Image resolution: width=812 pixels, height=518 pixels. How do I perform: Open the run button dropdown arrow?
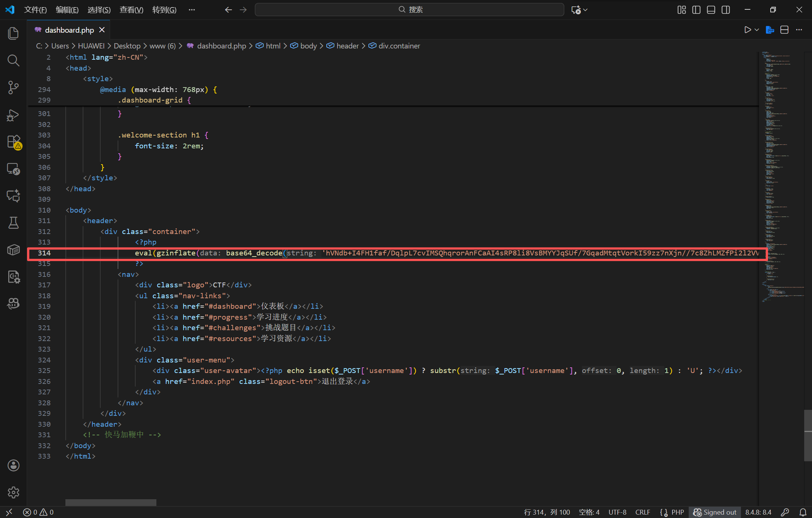coord(757,30)
